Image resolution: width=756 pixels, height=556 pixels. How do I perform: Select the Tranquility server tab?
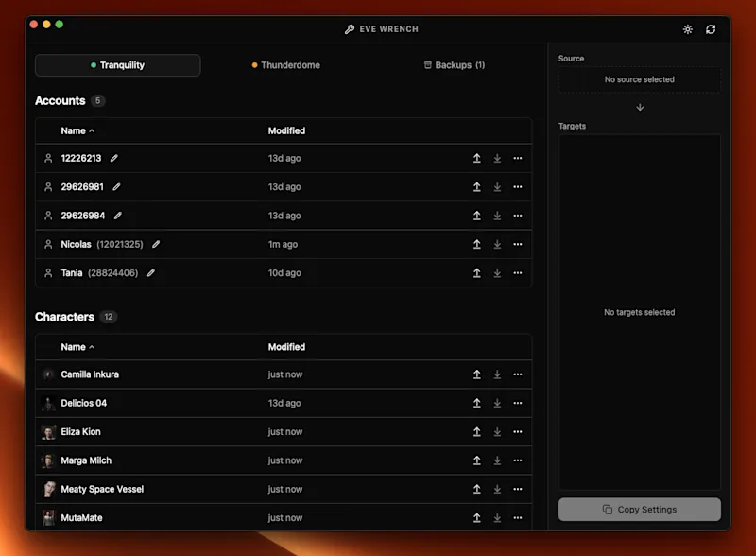tap(117, 65)
